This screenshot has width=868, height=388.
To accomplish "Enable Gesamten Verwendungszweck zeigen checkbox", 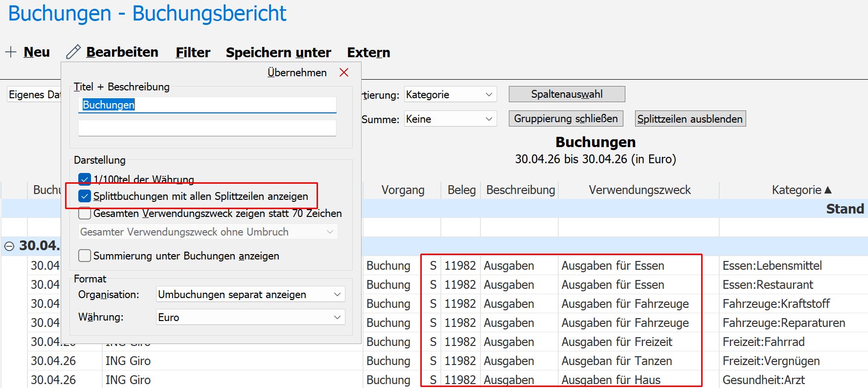I will pyautogui.click(x=85, y=213).
